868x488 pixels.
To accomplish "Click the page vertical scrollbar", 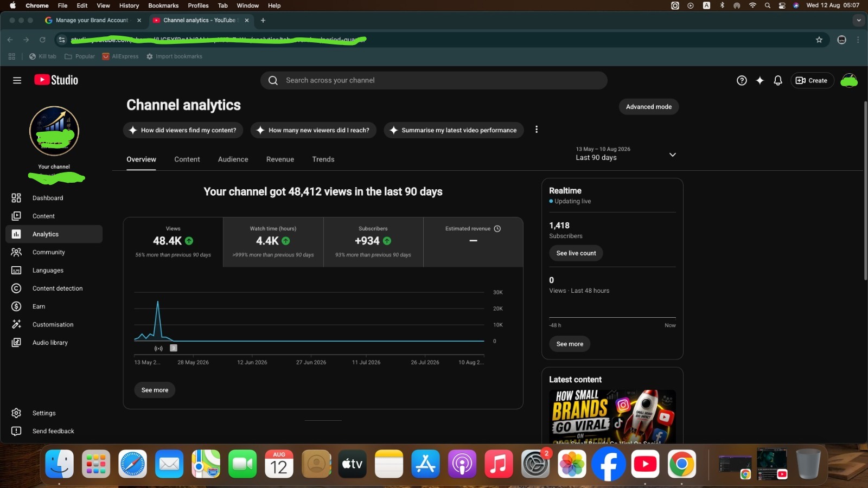I will click(x=865, y=190).
